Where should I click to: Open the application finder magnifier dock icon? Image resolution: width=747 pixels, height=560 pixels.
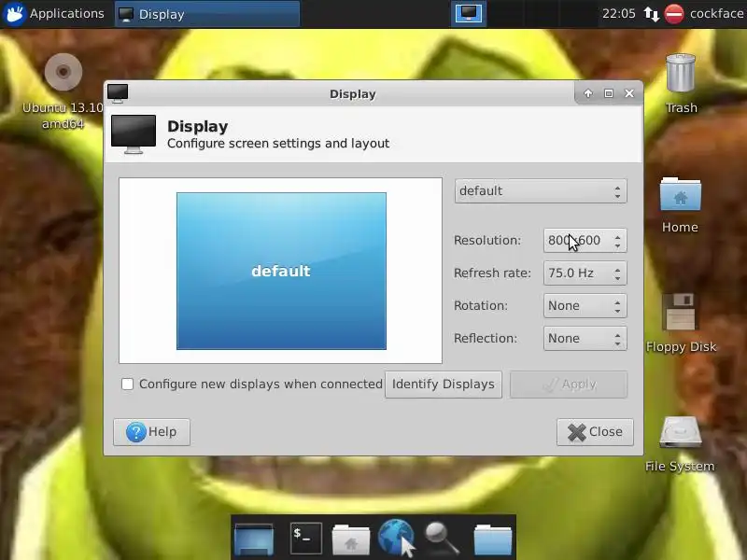(x=443, y=539)
